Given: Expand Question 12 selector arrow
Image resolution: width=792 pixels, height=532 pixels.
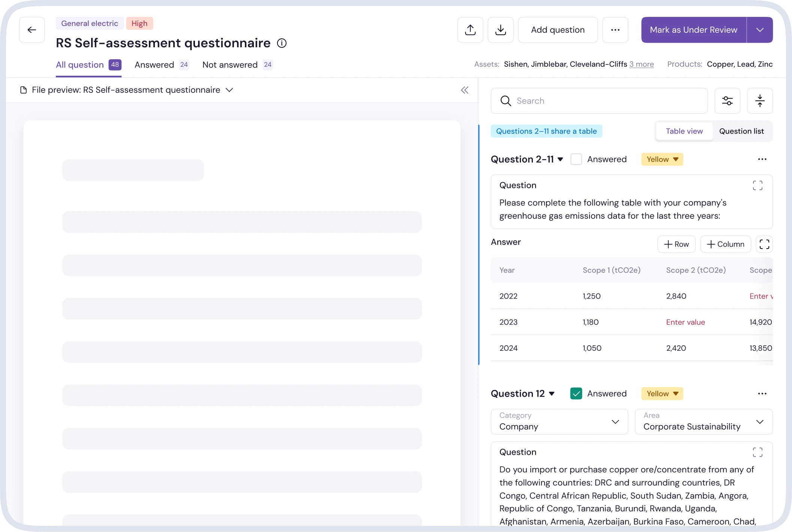Looking at the screenshot, I should tap(552, 394).
